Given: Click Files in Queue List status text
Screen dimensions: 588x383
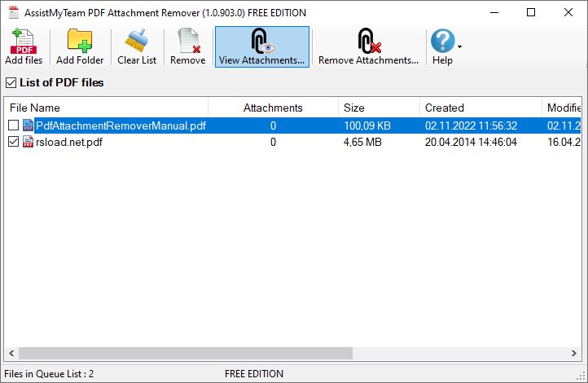Looking at the screenshot, I should pos(49,373).
